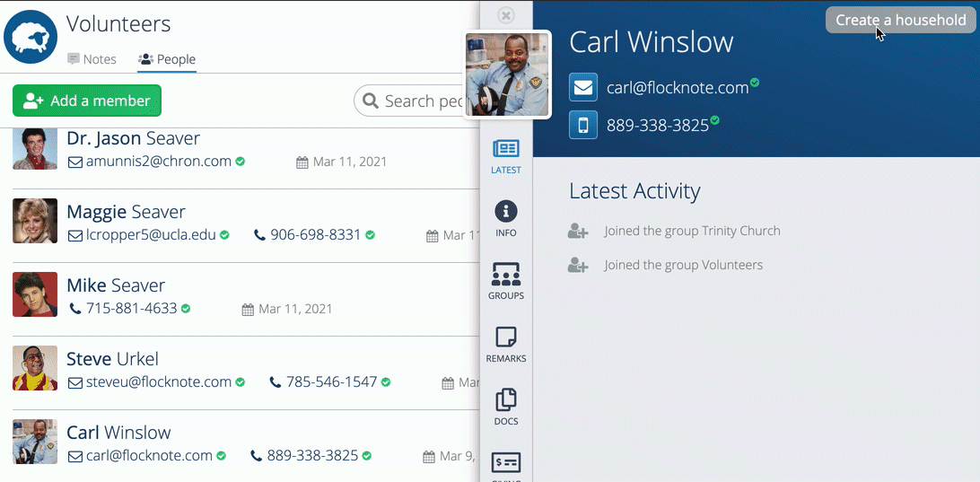Click Mike Seaver's avatar photo

tap(35, 294)
